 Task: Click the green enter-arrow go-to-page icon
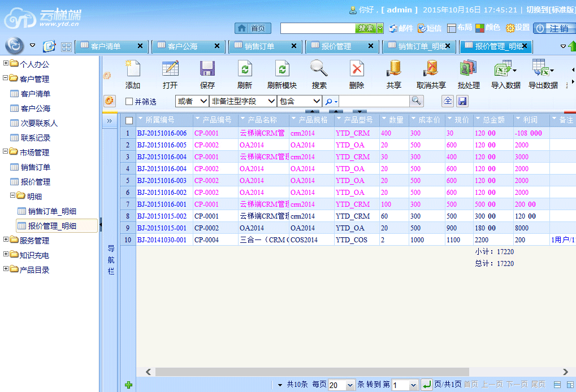[x=427, y=385]
